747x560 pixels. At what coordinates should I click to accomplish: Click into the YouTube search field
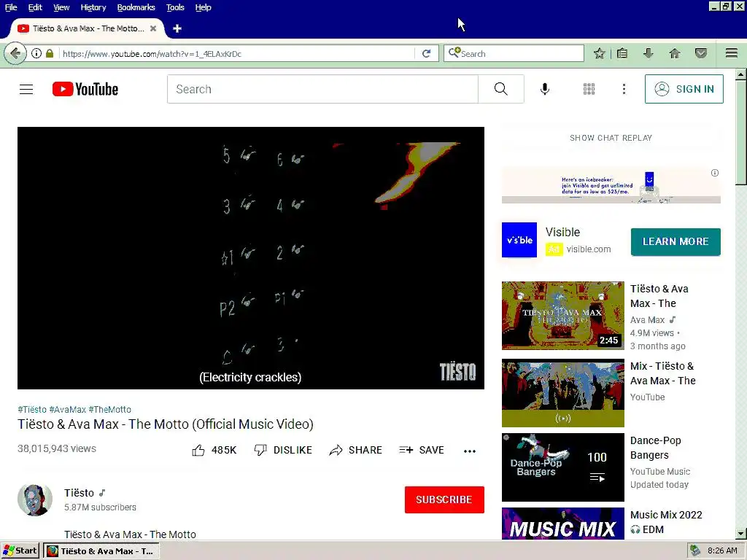pos(322,89)
